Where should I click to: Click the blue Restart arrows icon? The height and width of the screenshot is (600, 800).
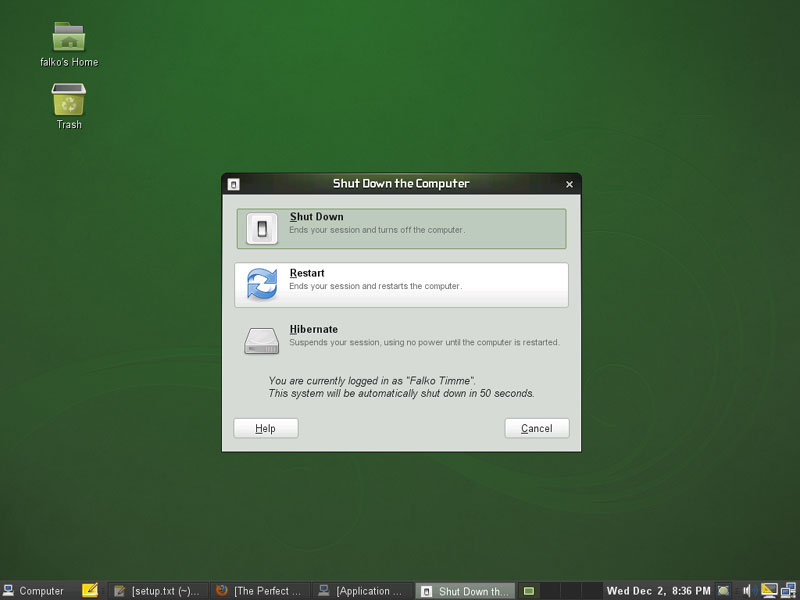(x=261, y=285)
